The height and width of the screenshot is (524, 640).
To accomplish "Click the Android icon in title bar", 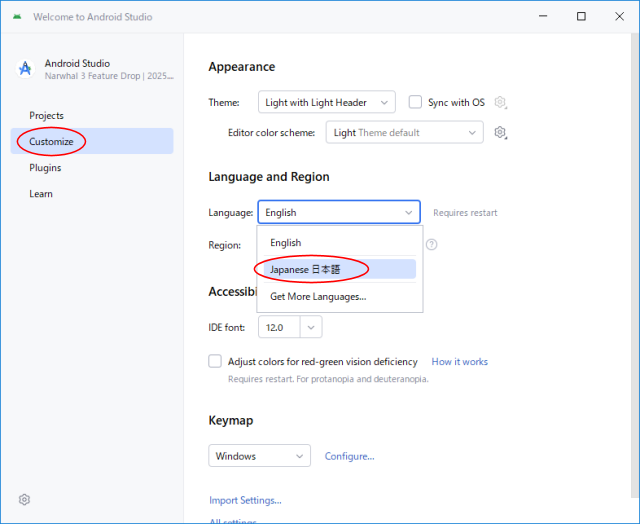I will [17, 17].
